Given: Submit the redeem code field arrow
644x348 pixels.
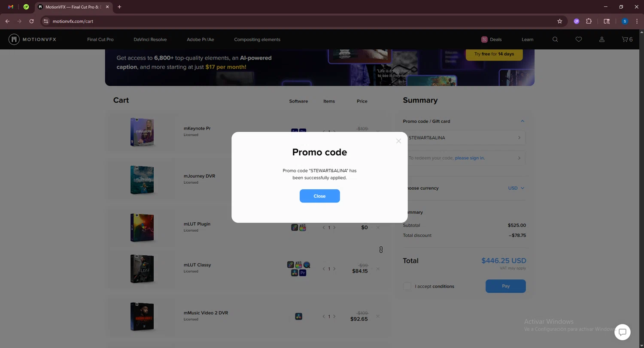Looking at the screenshot, I should click(x=519, y=158).
